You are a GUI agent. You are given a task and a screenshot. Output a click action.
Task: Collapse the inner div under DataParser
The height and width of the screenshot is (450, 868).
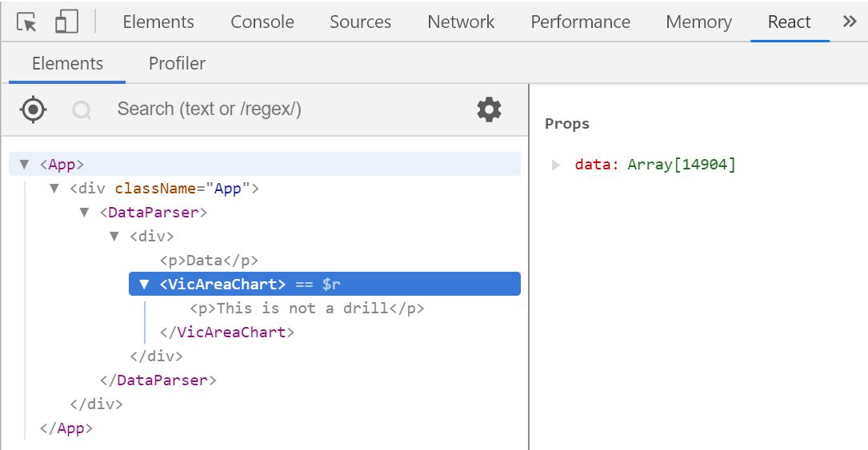point(114,237)
